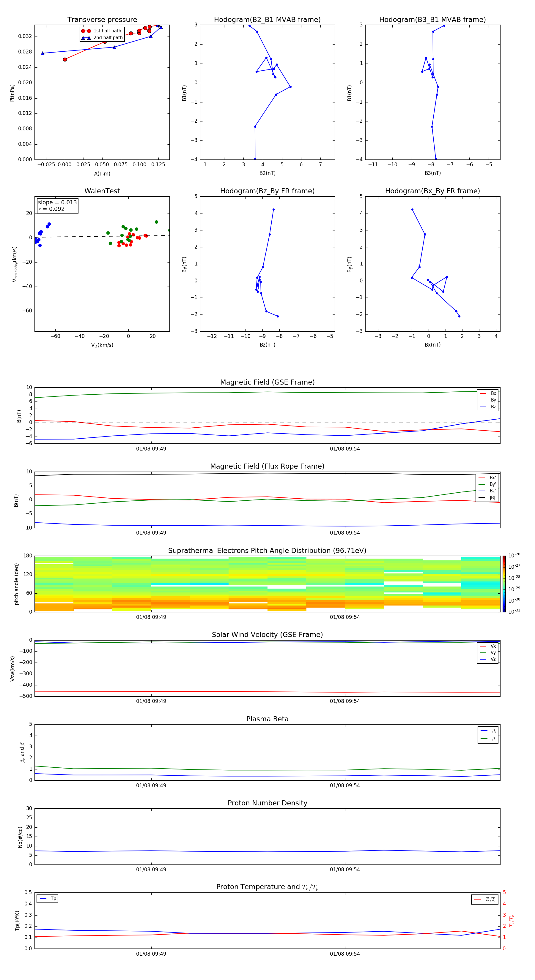Click the Vx legend entry in velocity panel
535x980 pixels.
pyautogui.click(x=488, y=646)
